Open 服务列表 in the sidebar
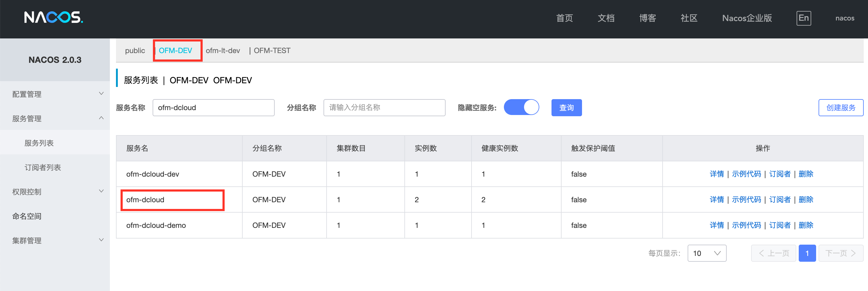The width and height of the screenshot is (868, 291). pos(55,143)
